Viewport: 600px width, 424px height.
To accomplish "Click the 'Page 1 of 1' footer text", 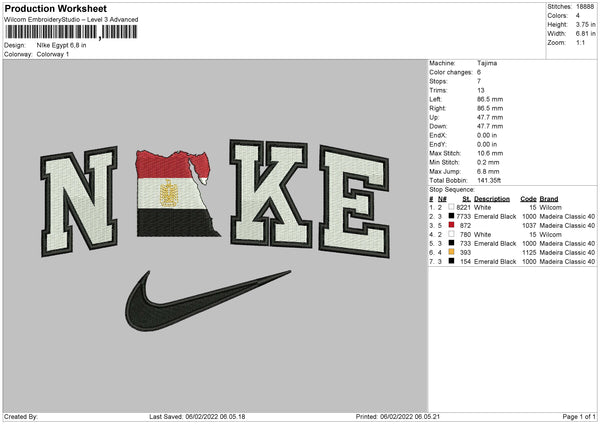I will point(579,416).
